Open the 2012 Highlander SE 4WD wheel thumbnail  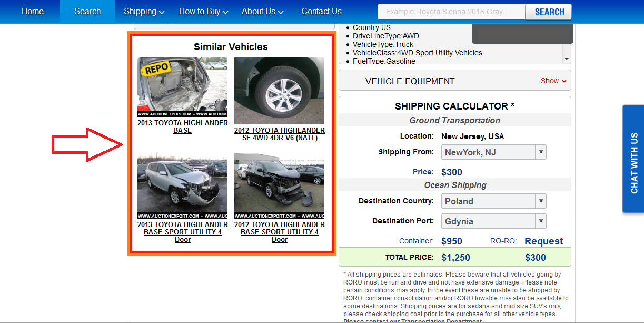[x=279, y=91]
